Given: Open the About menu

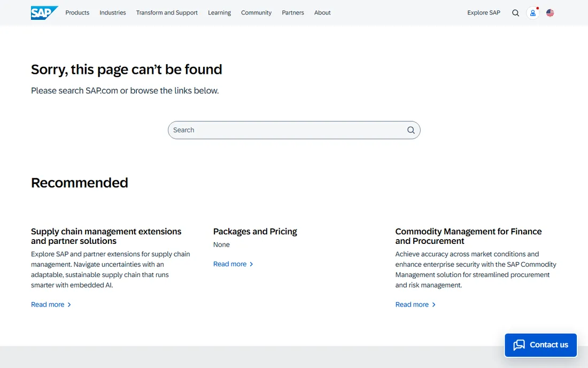Looking at the screenshot, I should 322,12.
